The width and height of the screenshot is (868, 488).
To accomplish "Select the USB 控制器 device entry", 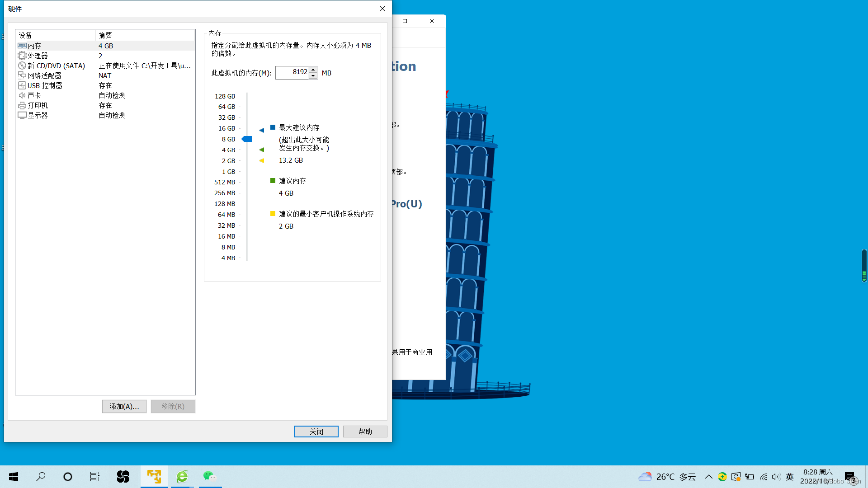I will tap(45, 85).
